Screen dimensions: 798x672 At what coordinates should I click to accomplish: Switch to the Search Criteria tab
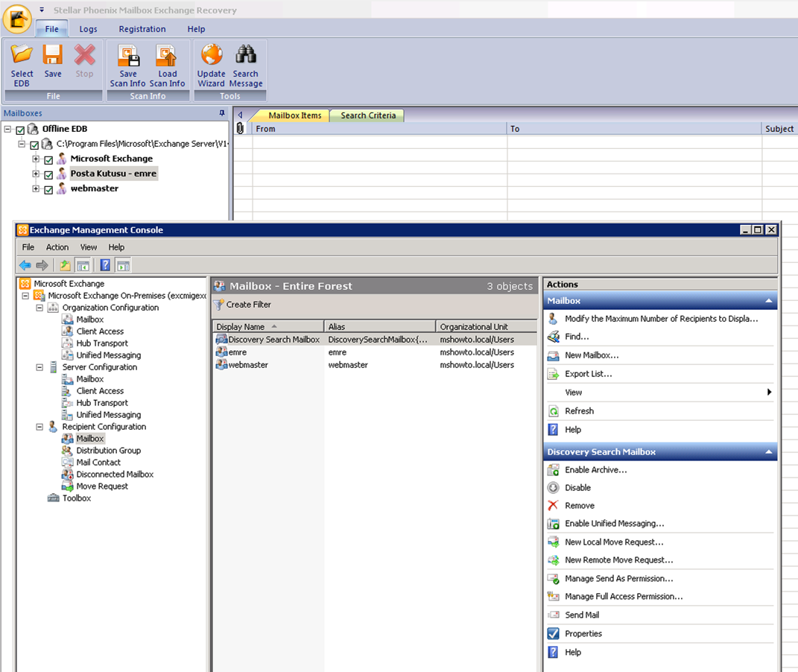coord(368,115)
